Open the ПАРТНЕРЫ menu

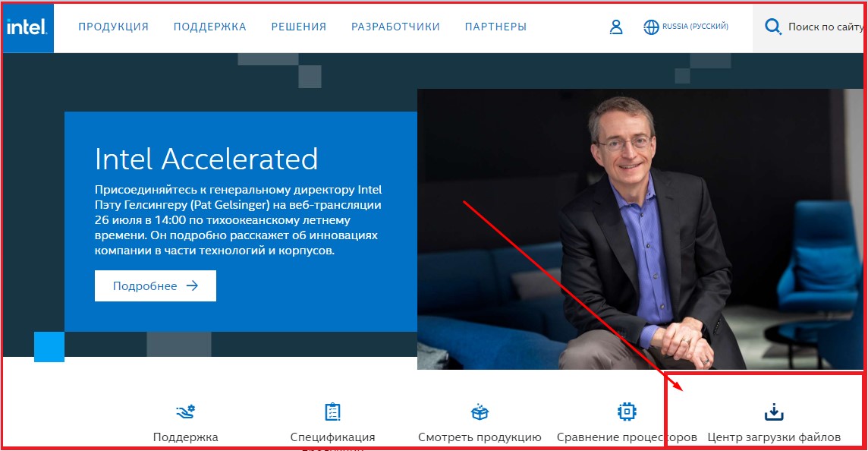[x=496, y=27]
